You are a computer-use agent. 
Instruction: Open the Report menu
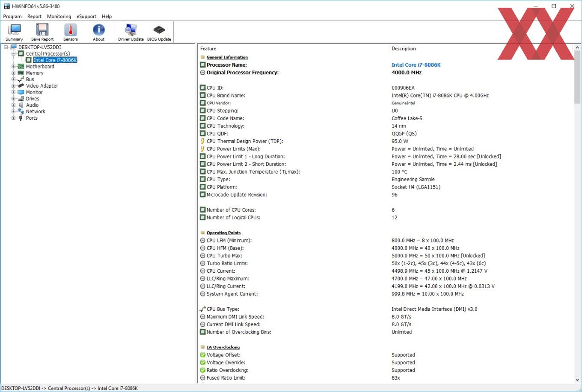point(34,16)
